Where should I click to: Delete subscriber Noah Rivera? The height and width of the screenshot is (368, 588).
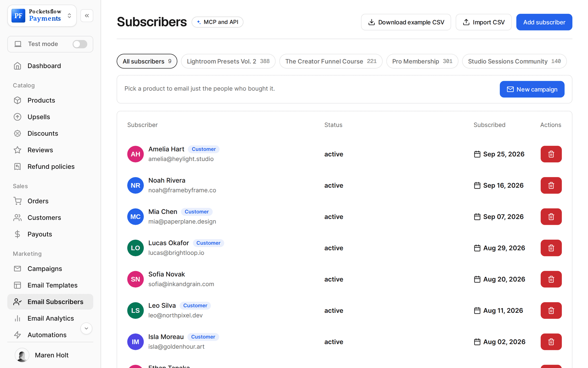[551, 185]
